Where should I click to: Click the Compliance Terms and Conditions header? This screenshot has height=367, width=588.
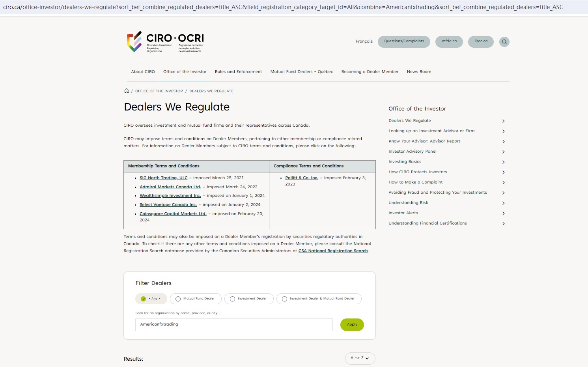tap(308, 166)
